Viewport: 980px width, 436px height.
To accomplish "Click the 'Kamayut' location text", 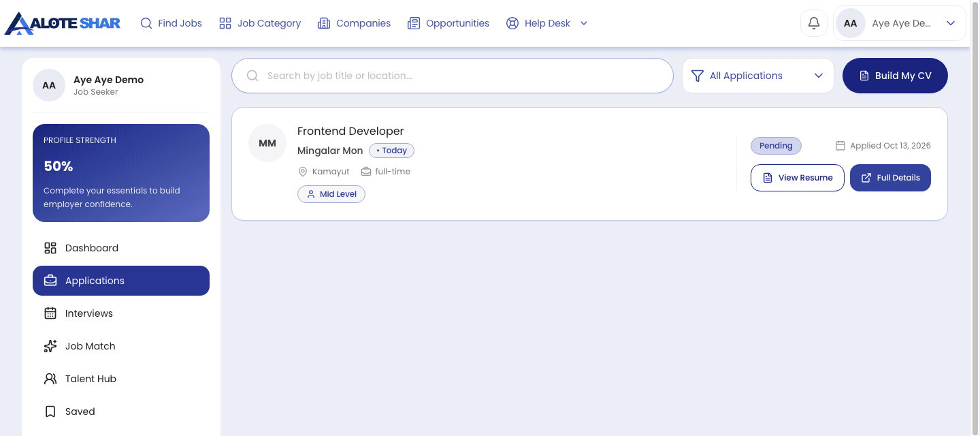I will point(331,172).
